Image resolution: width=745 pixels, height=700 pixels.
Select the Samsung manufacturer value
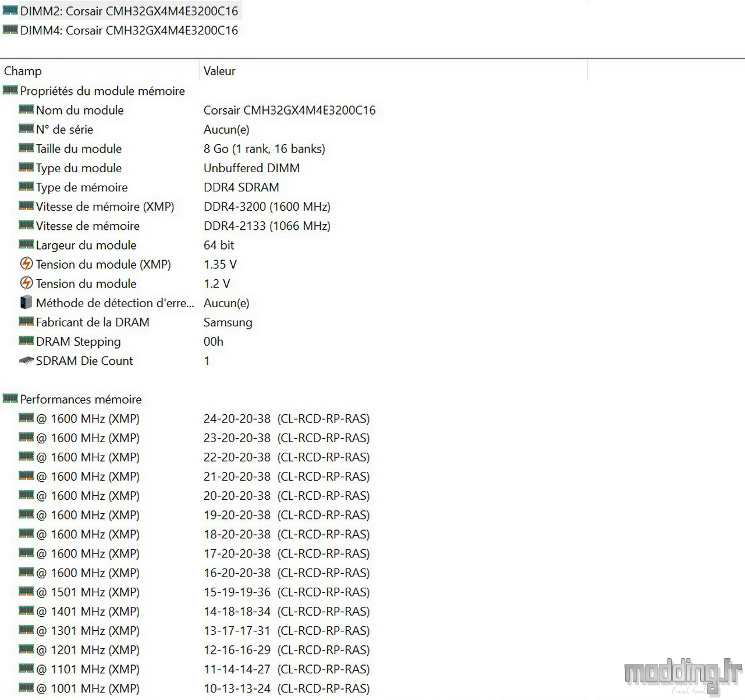[x=228, y=322]
